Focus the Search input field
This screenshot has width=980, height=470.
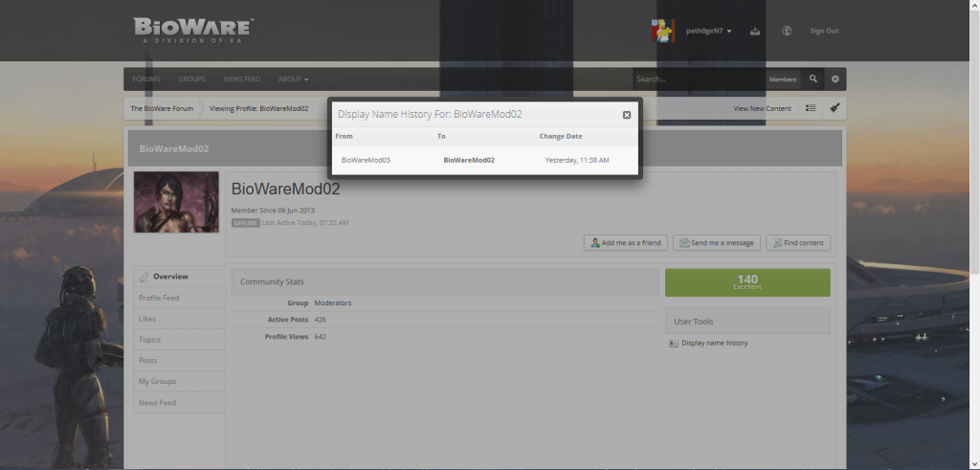pos(699,79)
